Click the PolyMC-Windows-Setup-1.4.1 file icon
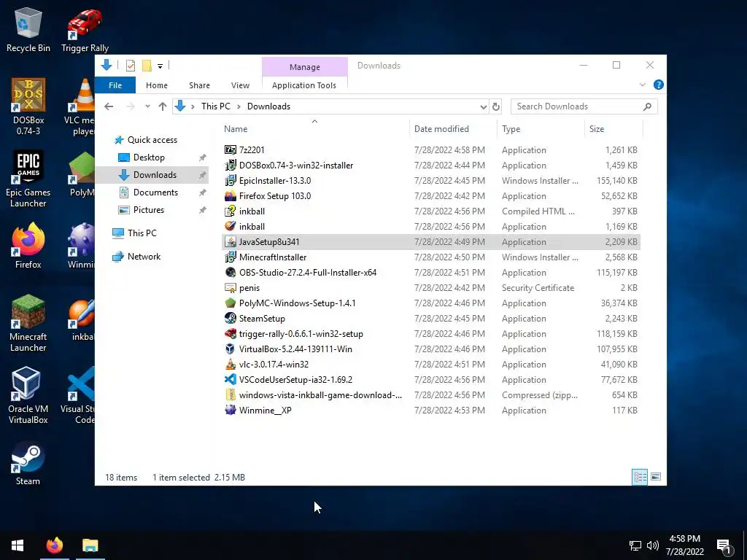The height and width of the screenshot is (560, 747). [230, 303]
